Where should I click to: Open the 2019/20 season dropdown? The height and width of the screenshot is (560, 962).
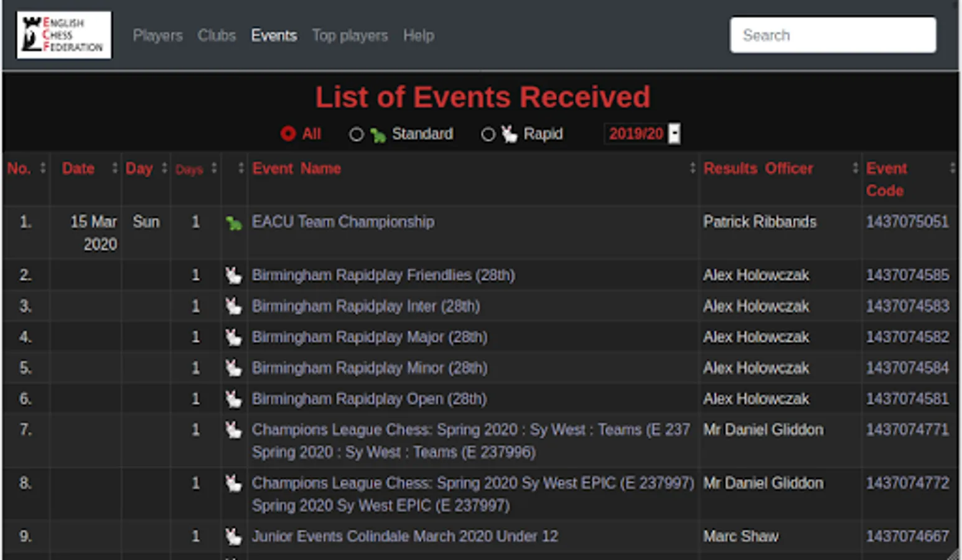(642, 134)
